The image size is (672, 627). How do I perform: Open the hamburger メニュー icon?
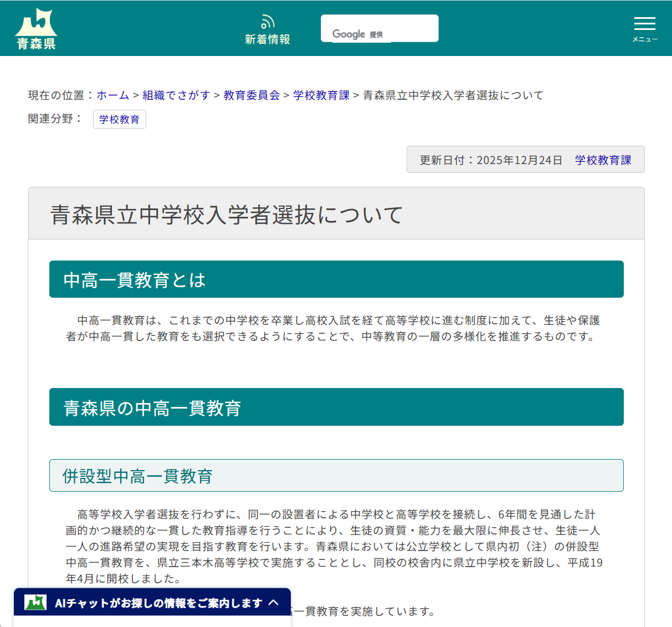644,23
